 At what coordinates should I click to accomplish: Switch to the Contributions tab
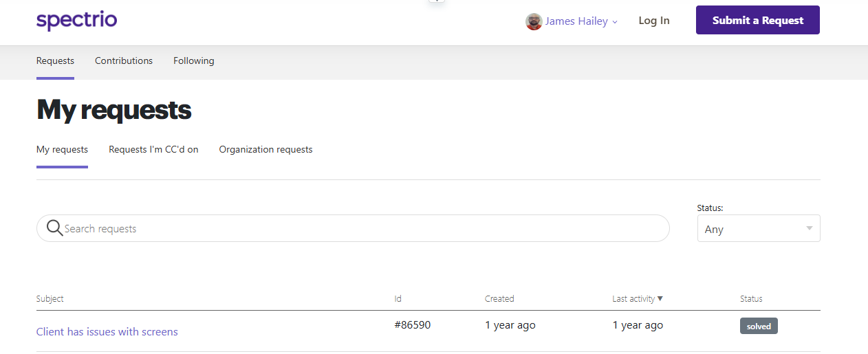124,60
